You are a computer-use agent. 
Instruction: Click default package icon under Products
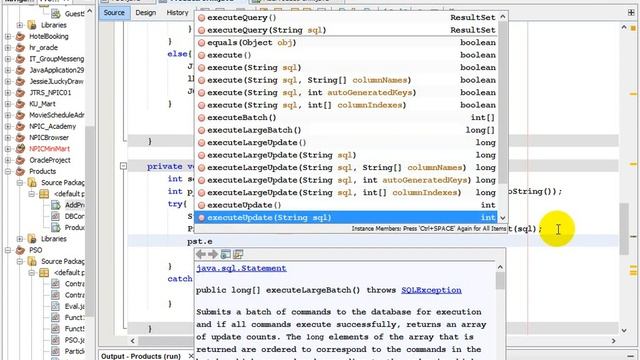pyautogui.click(x=44, y=194)
